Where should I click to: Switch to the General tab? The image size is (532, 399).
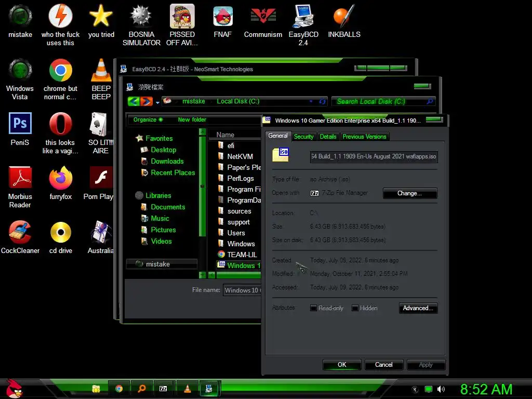277,136
